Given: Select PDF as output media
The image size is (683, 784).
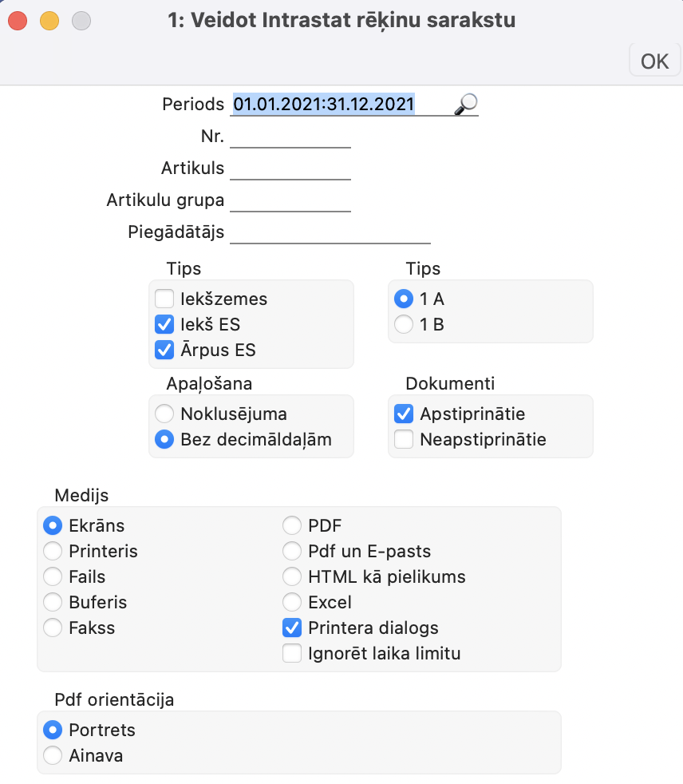Looking at the screenshot, I should coord(293,526).
